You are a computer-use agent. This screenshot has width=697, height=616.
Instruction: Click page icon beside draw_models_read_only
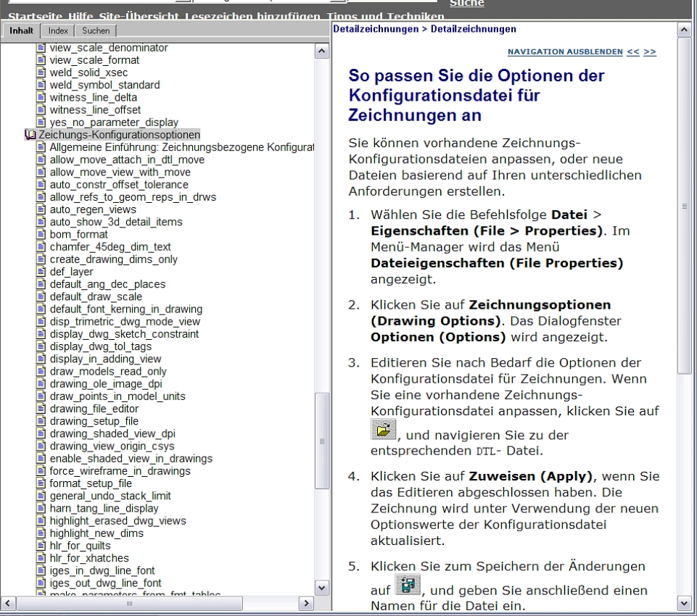(x=41, y=371)
